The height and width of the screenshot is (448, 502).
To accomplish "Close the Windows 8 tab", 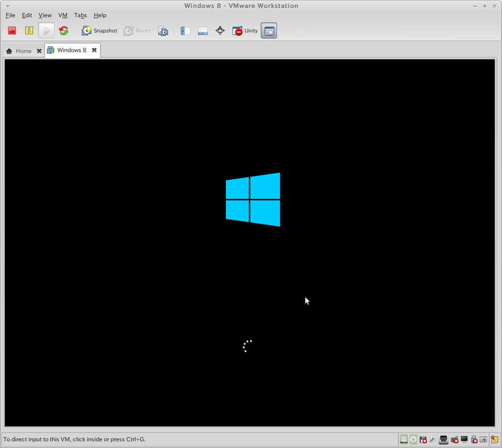I will [x=94, y=50].
